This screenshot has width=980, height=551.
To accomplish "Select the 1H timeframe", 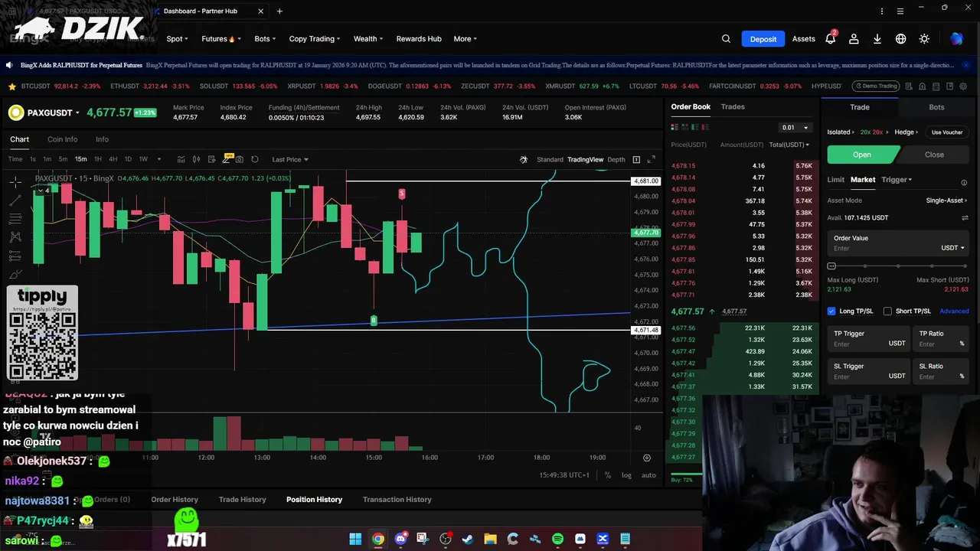I will [97, 159].
